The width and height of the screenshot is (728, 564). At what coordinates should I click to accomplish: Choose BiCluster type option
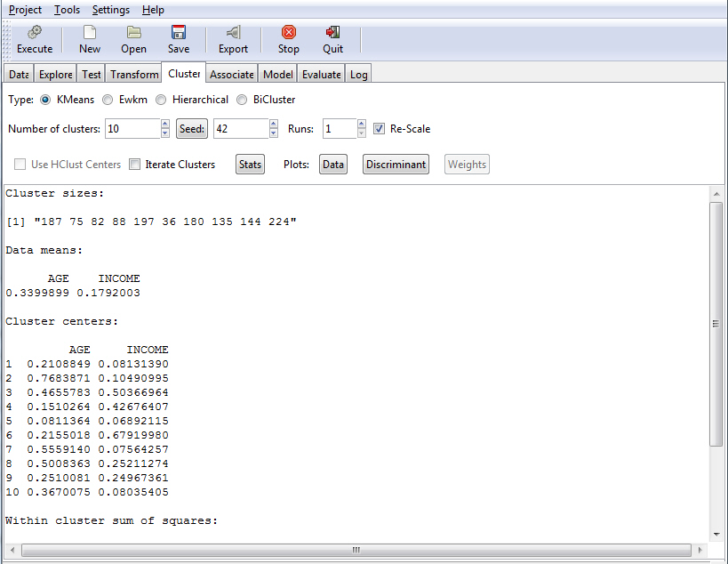(x=242, y=100)
